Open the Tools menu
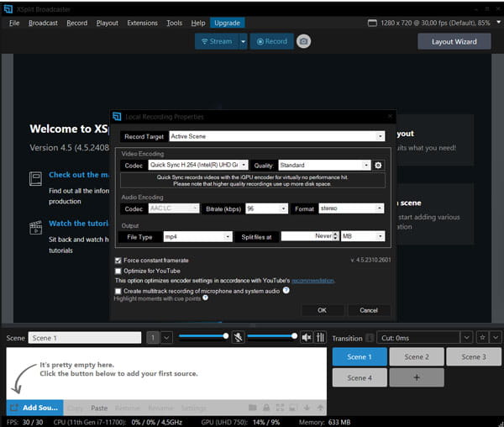Viewport: 504px width, 427px height. (174, 24)
